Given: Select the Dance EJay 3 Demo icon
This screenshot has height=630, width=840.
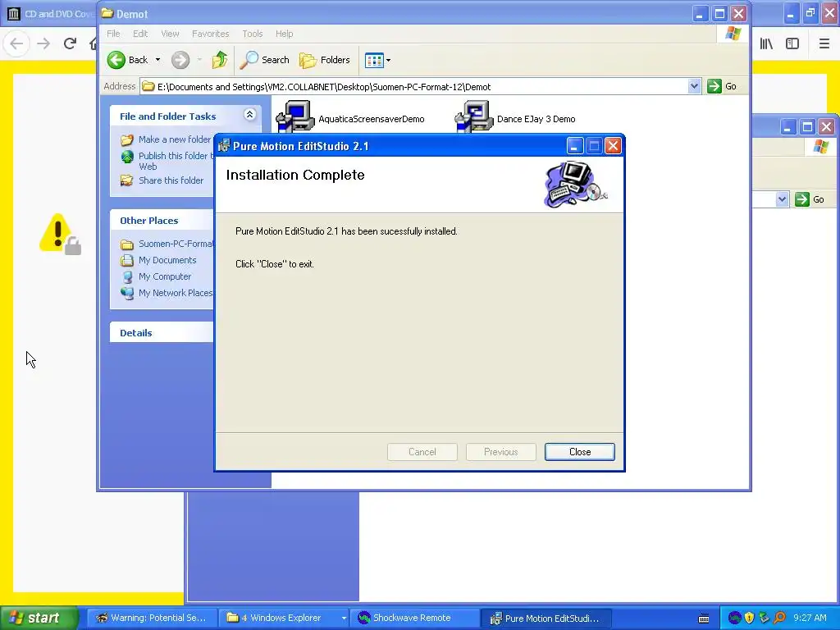Looking at the screenshot, I should [473, 116].
